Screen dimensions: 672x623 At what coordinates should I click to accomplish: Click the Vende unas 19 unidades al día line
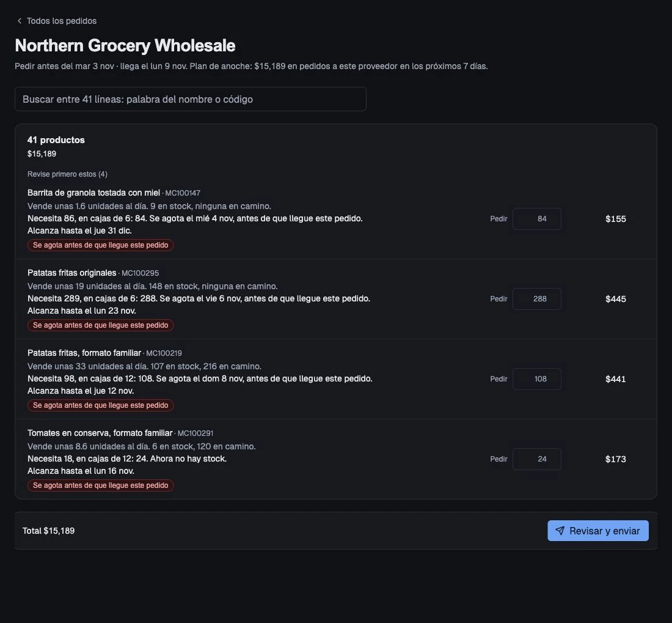click(153, 286)
